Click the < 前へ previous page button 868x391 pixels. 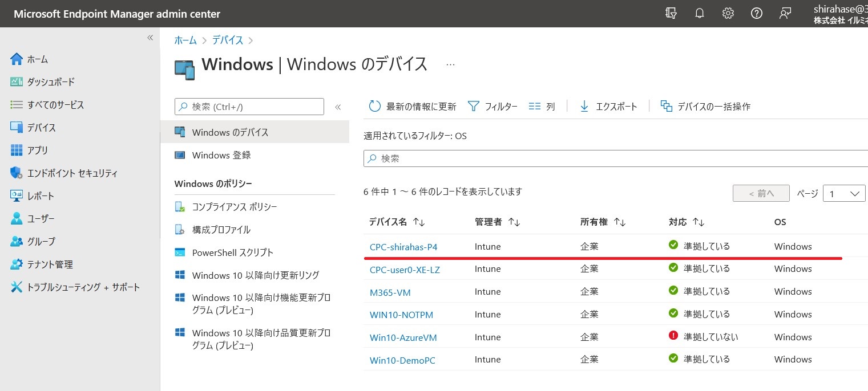[761, 193]
